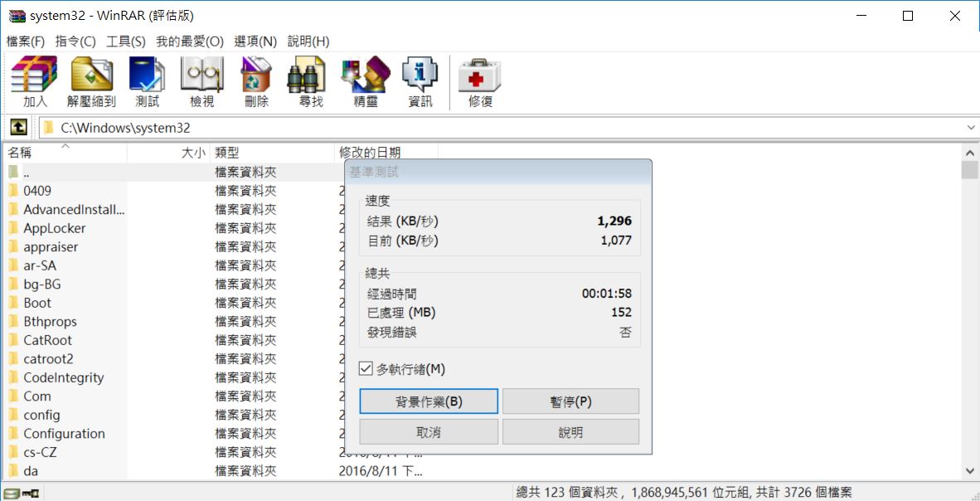
Task: Select the Com folder name
Action: (36, 396)
